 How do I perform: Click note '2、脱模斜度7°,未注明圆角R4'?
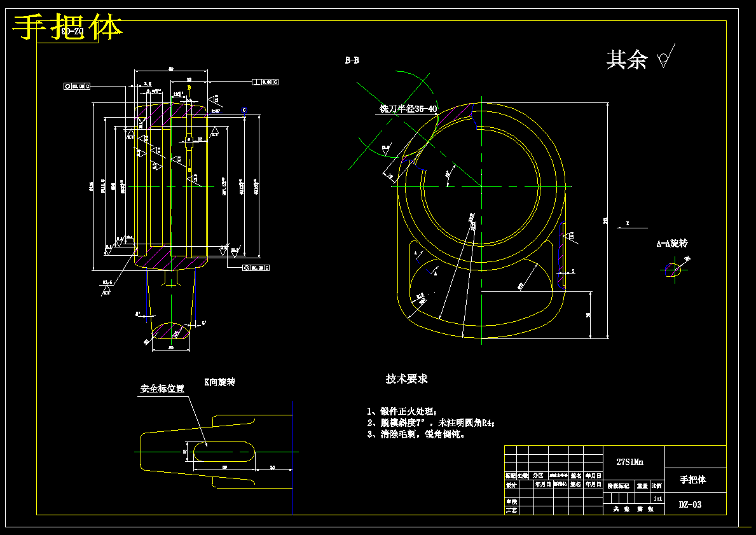(x=430, y=422)
